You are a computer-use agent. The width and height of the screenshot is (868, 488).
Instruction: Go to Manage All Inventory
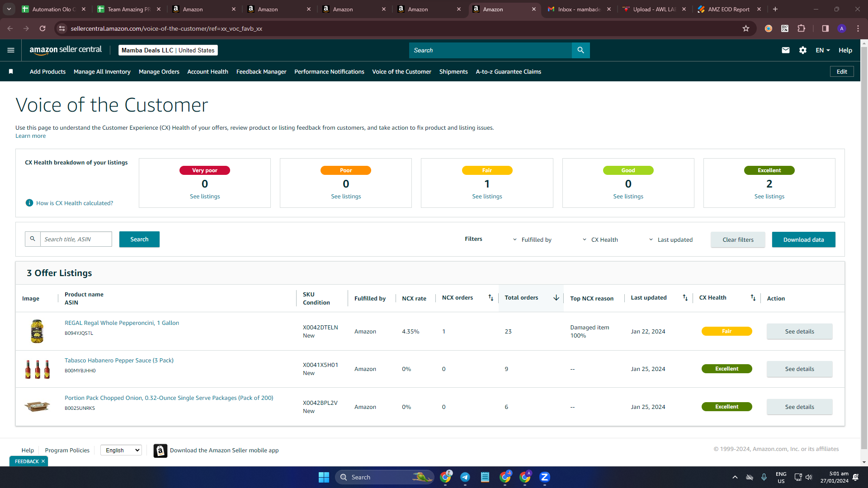click(x=102, y=71)
